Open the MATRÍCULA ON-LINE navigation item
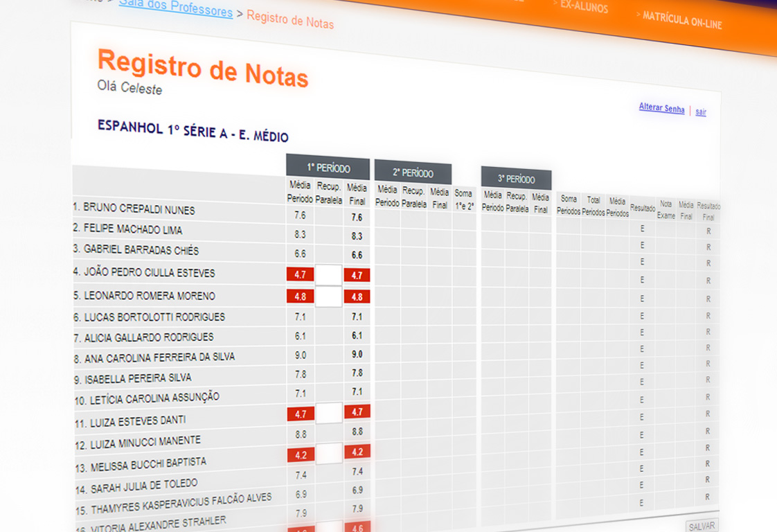777x532 pixels. (682, 20)
